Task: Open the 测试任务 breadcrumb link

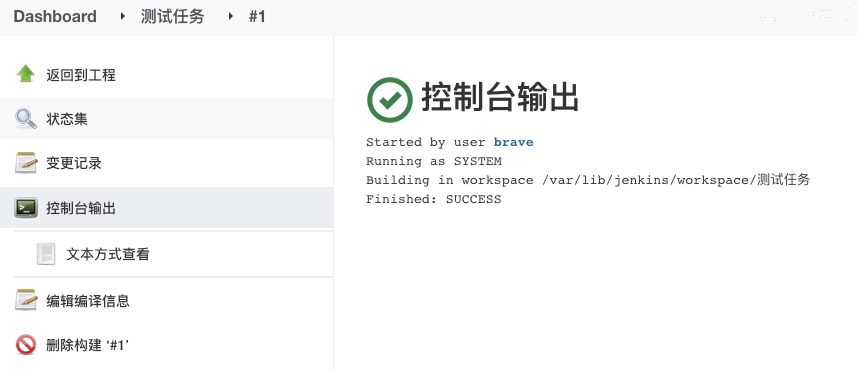Action: click(x=173, y=16)
